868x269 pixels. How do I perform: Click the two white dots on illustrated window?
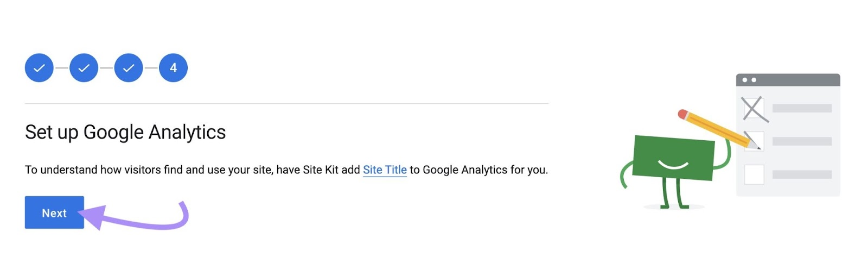pyautogui.click(x=749, y=80)
